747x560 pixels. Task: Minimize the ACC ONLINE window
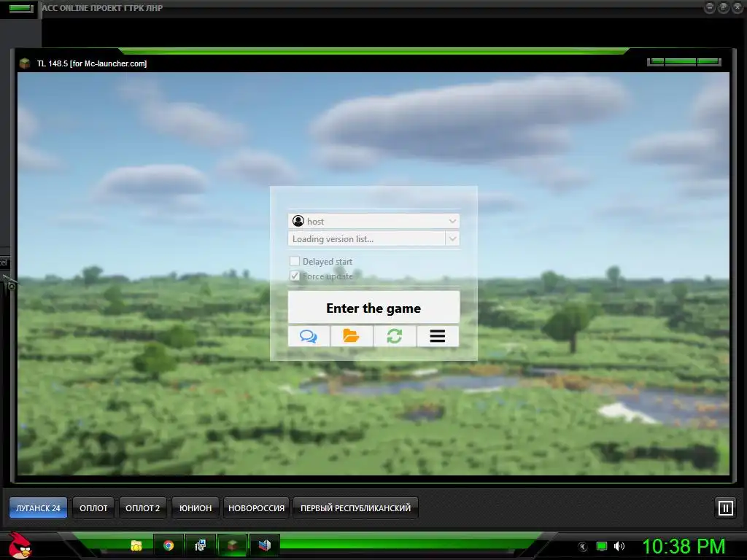point(709,7)
